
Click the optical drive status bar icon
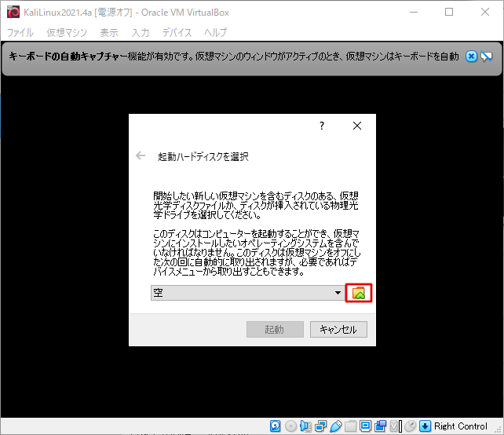click(290, 426)
